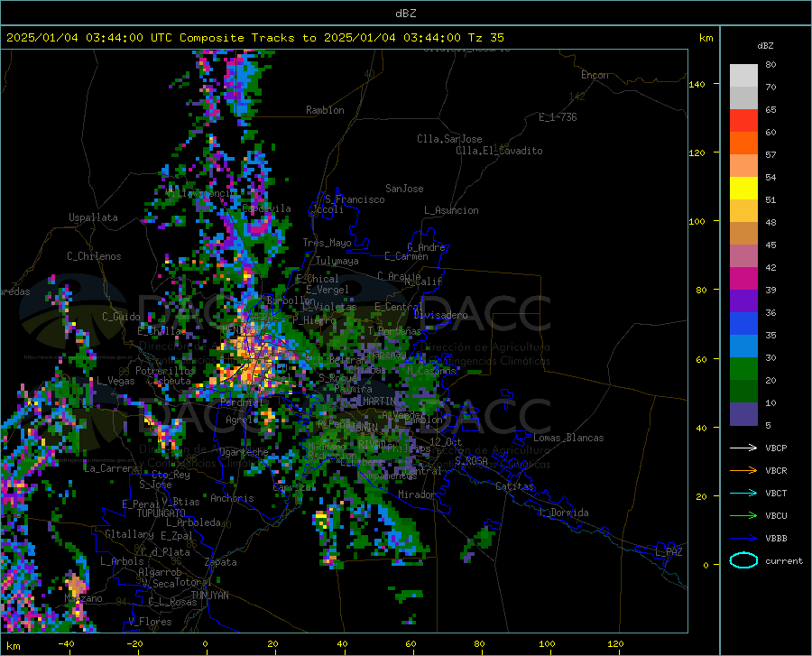Click the Manzano map label
This screenshot has width=812, height=656.
pos(83,598)
